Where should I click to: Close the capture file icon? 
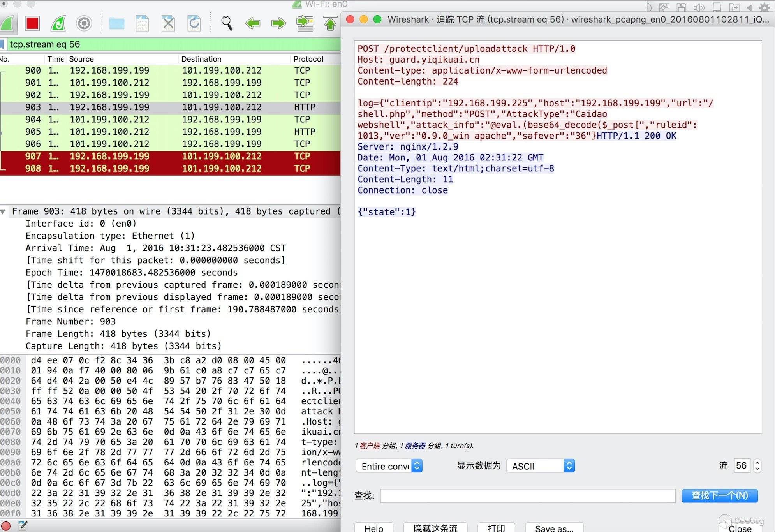(168, 23)
